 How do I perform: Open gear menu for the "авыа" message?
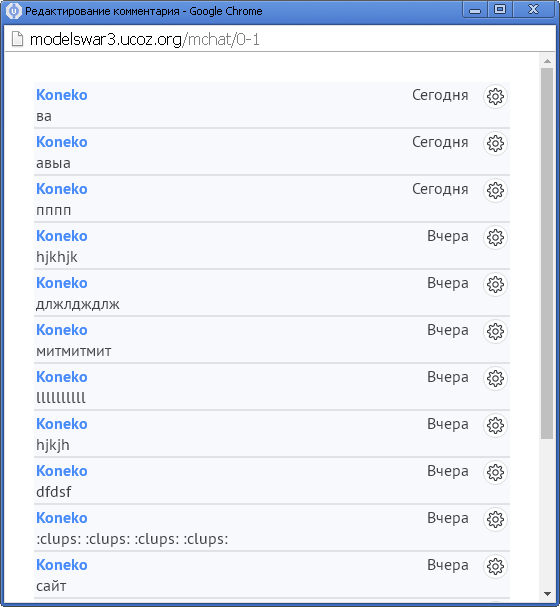pyautogui.click(x=495, y=143)
